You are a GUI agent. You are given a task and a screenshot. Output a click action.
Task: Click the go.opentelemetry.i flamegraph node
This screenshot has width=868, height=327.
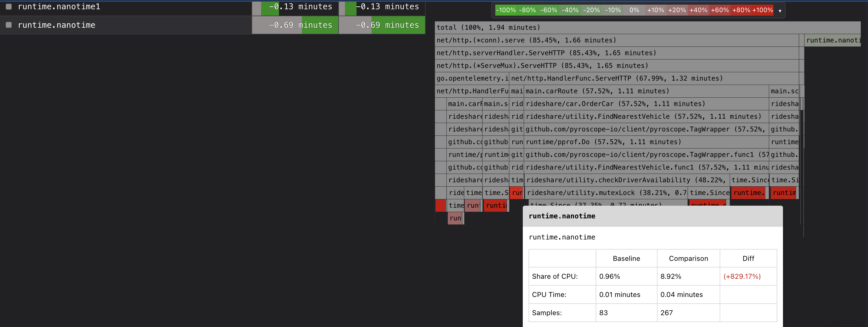[472, 79]
